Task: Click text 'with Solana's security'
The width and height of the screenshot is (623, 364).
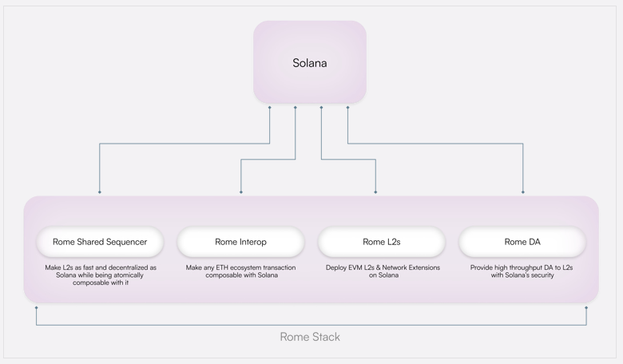Action: coord(522,275)
